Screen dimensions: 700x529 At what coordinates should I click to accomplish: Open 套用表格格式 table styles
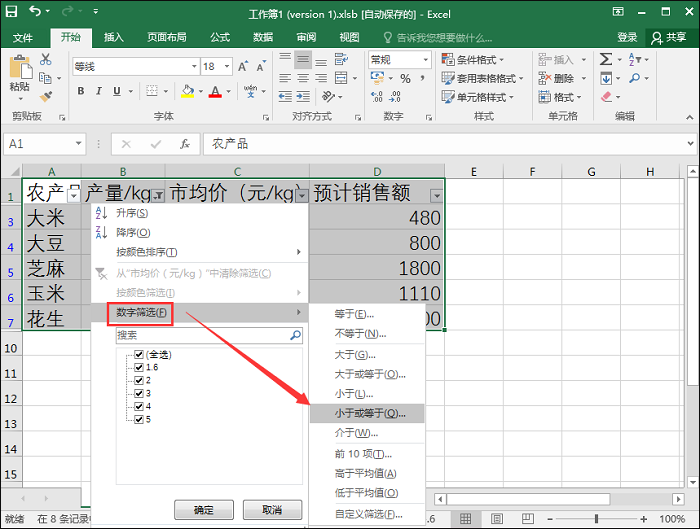click(x=482, y=79)
